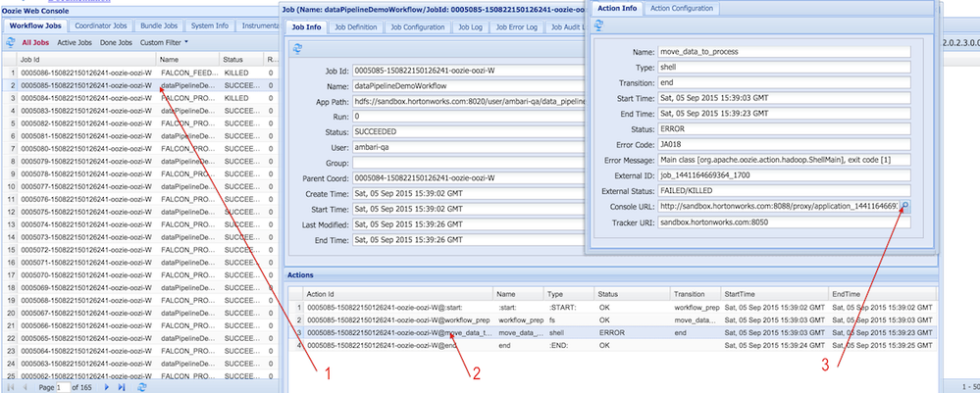Click the refresh icon in the Job Info panel

pos(296,47)
